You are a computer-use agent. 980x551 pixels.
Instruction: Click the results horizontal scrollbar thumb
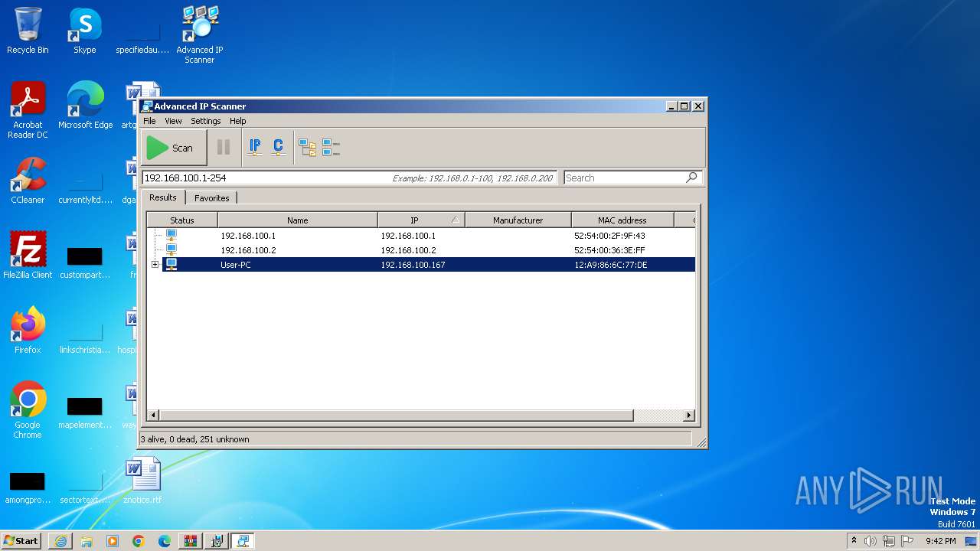coord(396,415)
